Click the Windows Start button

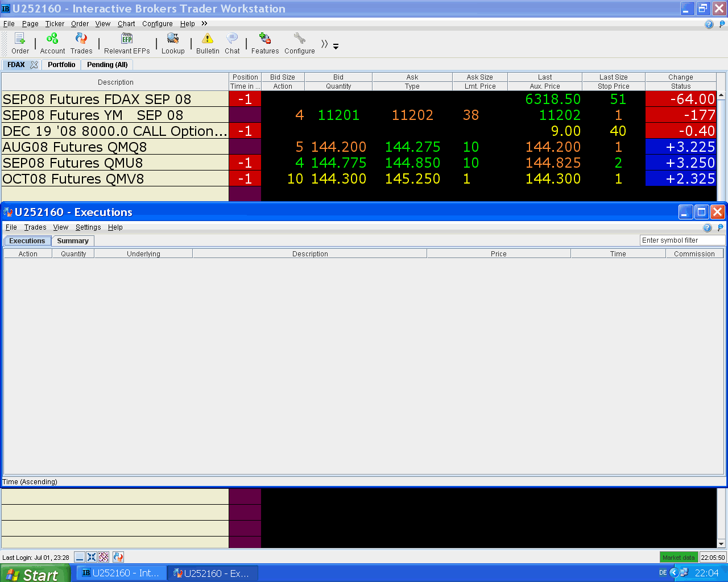(35, 573)
